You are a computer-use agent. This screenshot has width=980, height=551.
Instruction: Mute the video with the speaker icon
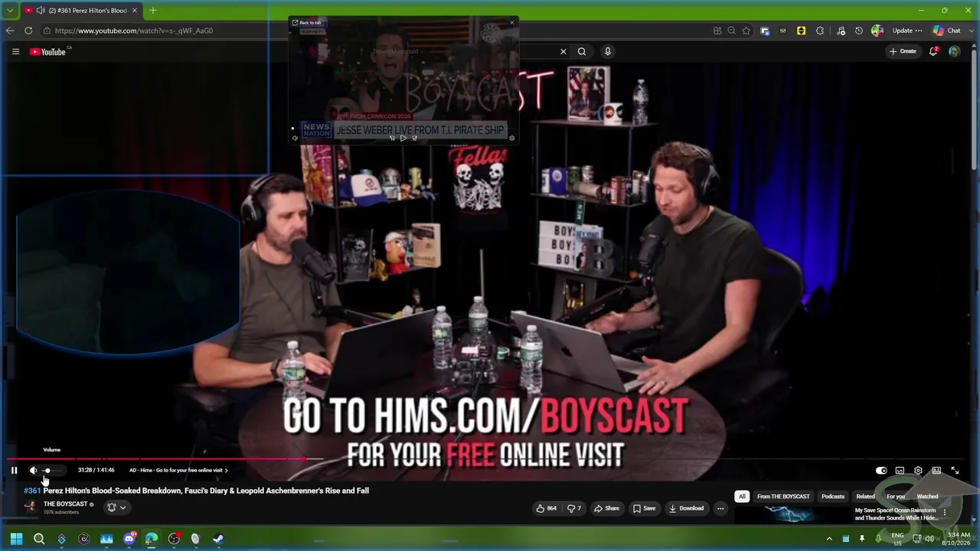point(33,471)
